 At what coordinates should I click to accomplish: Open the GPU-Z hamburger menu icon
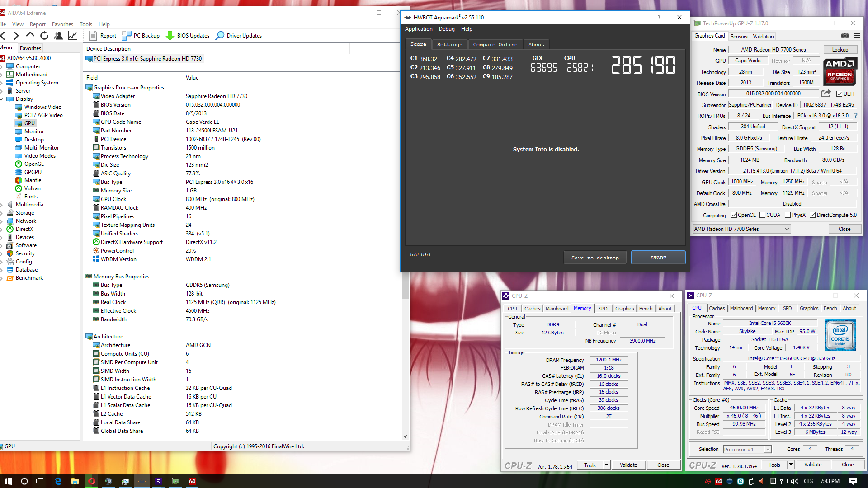pyautogui.click(x=857, y=36)
